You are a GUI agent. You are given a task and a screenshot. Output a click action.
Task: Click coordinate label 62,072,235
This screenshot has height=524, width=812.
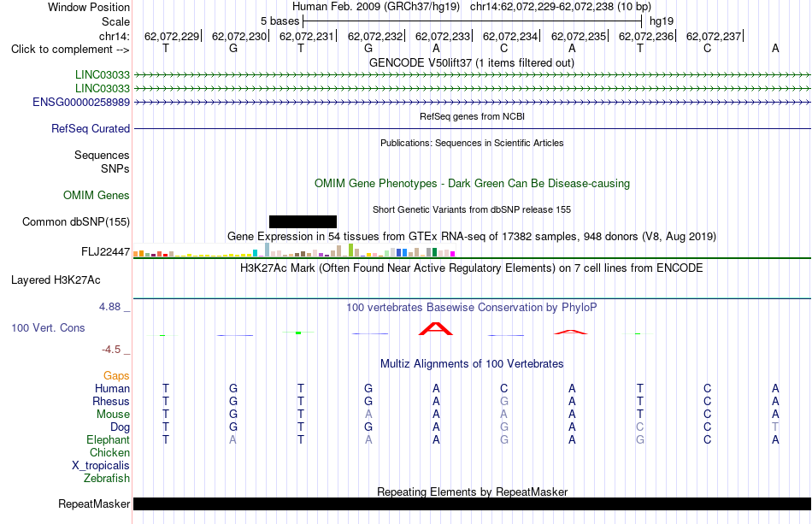click(x=579, y=36)
